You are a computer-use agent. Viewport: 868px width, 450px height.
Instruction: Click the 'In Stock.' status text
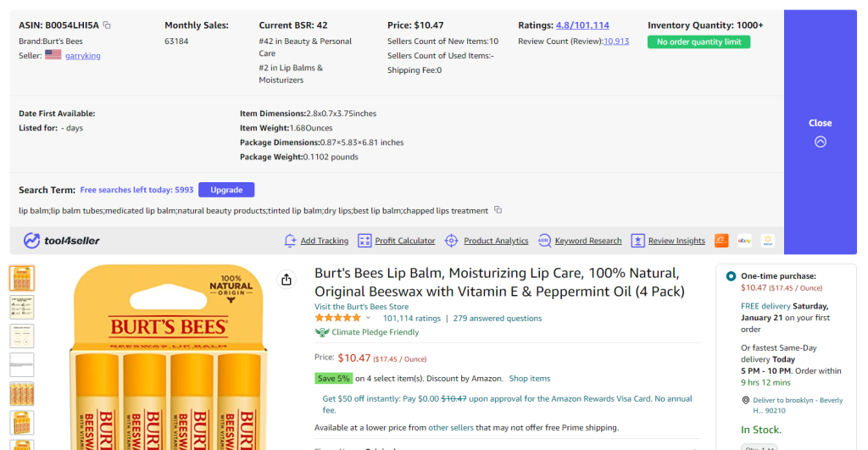[761, 430]
